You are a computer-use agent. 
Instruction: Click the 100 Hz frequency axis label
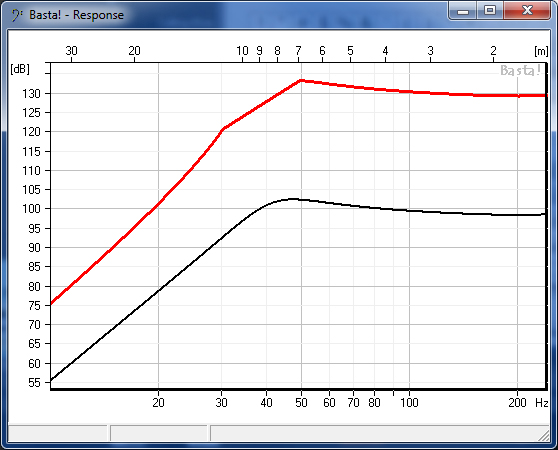[409, 403]
